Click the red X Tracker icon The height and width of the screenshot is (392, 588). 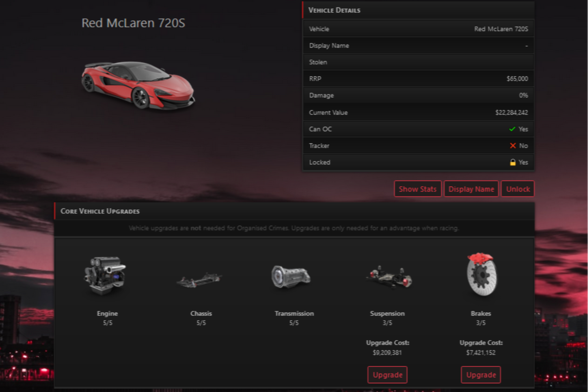pos(513,146)
